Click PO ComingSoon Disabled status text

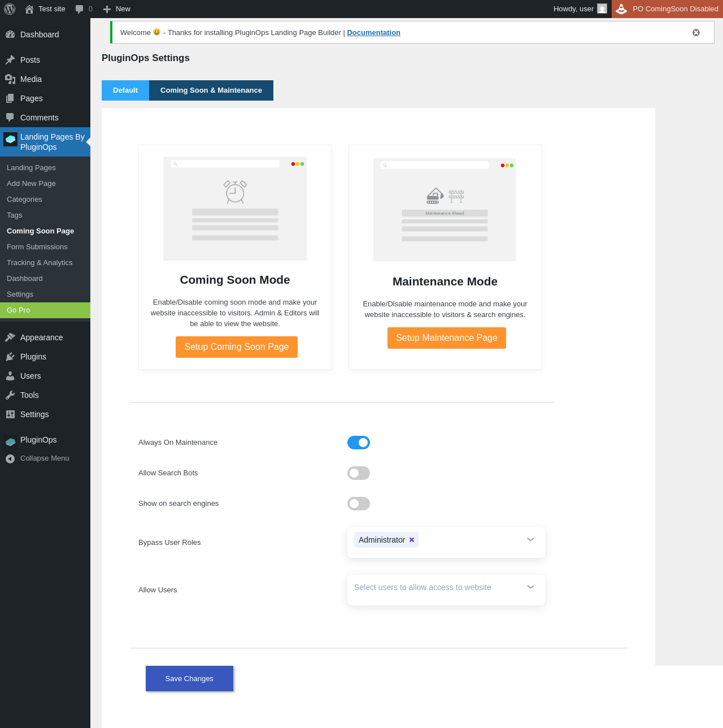click(676, 9)
